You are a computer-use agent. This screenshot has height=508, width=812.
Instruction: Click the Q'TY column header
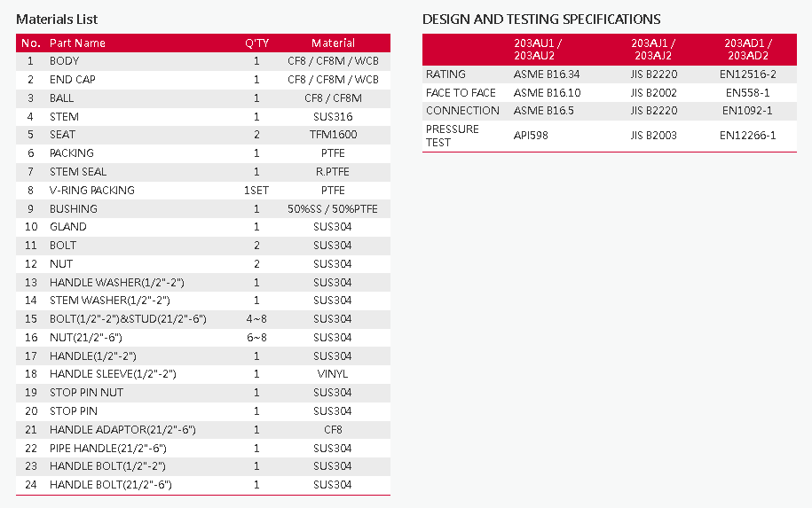pos(256,43)
